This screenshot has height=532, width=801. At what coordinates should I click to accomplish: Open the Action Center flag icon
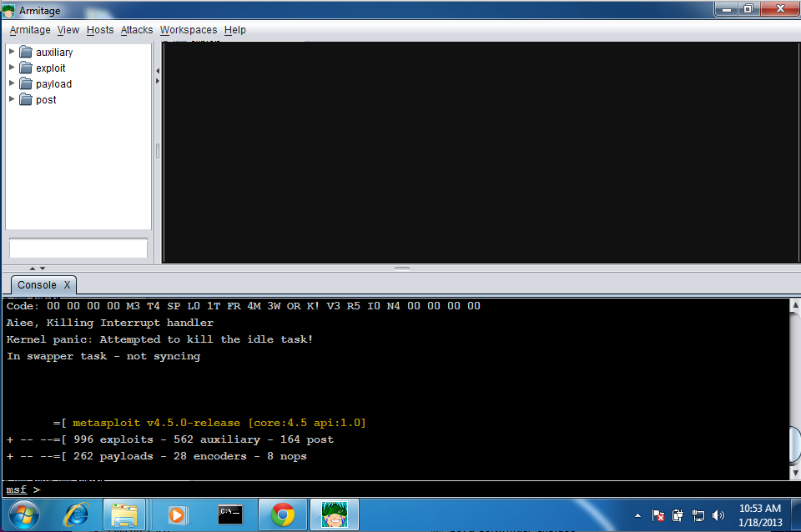coord(658,515)
